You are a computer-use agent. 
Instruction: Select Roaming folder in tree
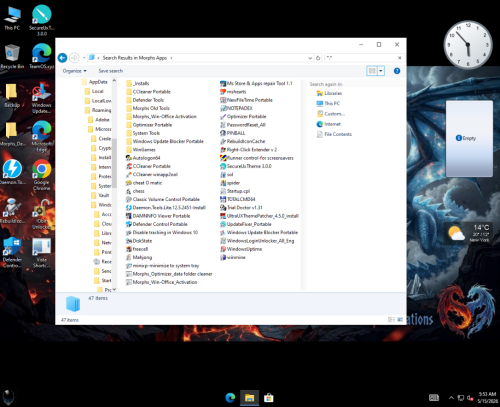98,110
